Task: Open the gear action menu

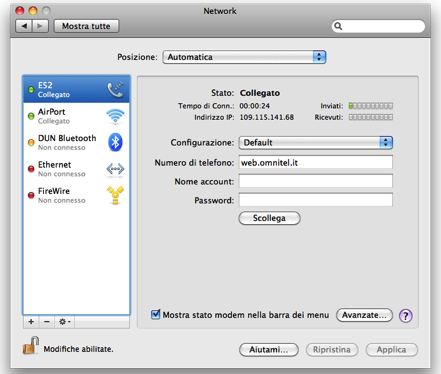Action: coord(64,322)
